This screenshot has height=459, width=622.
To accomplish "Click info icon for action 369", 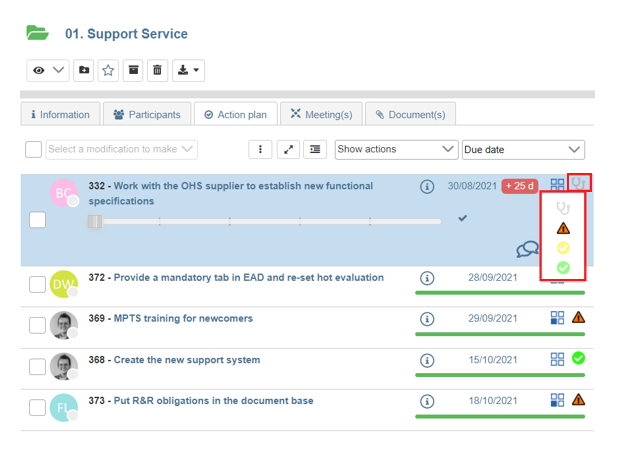I will [x=427, y=319].
